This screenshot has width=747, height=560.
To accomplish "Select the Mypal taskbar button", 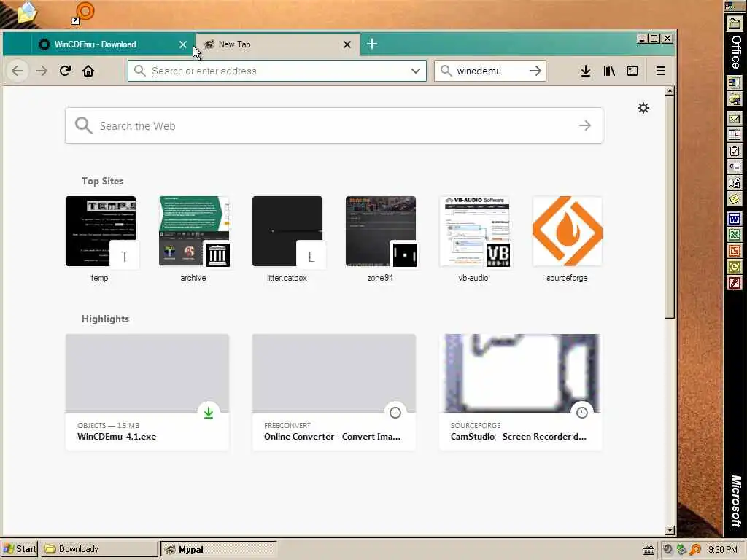I will 218,549.
